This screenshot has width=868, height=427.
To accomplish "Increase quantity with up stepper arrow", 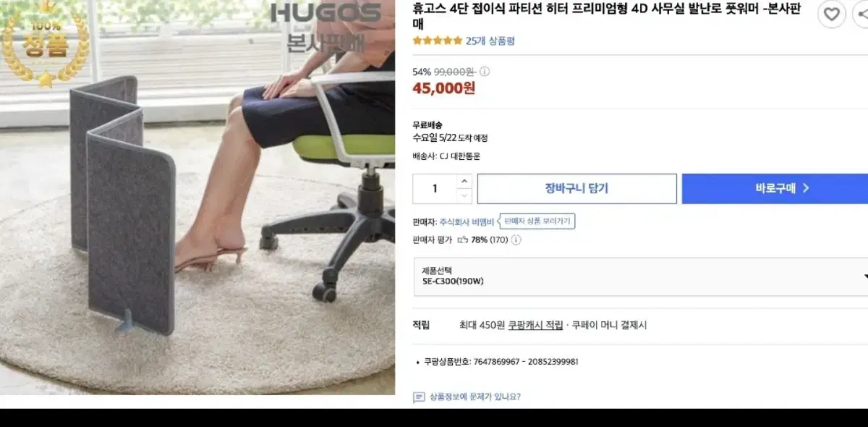I will click(464, 181).
